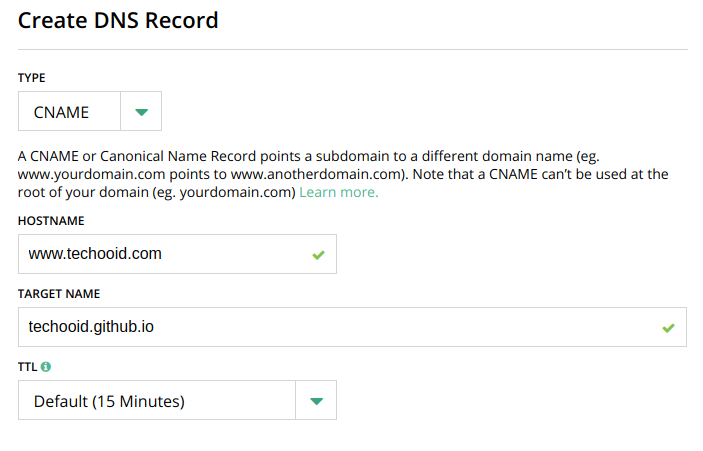Select the Default (15 Minutes) TTL field
Image resolution: width=703 pixels, height=451 pixels.
[x=157, y=400]
